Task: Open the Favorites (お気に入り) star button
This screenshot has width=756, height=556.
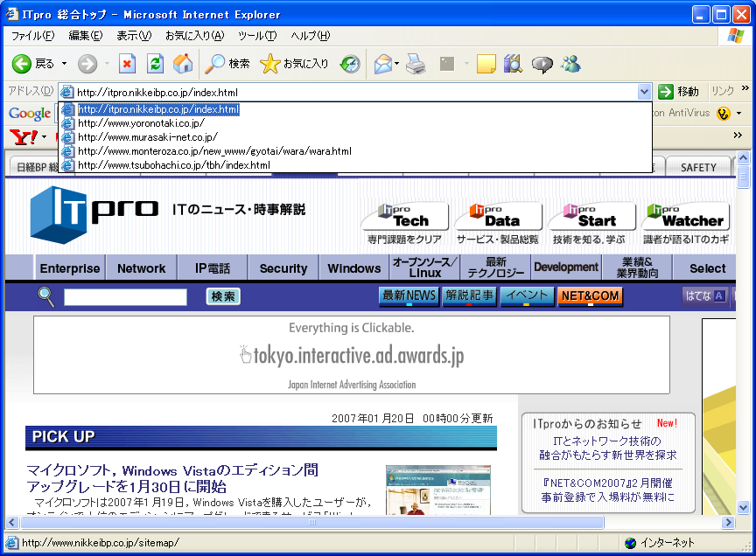Action: [295, 64]
